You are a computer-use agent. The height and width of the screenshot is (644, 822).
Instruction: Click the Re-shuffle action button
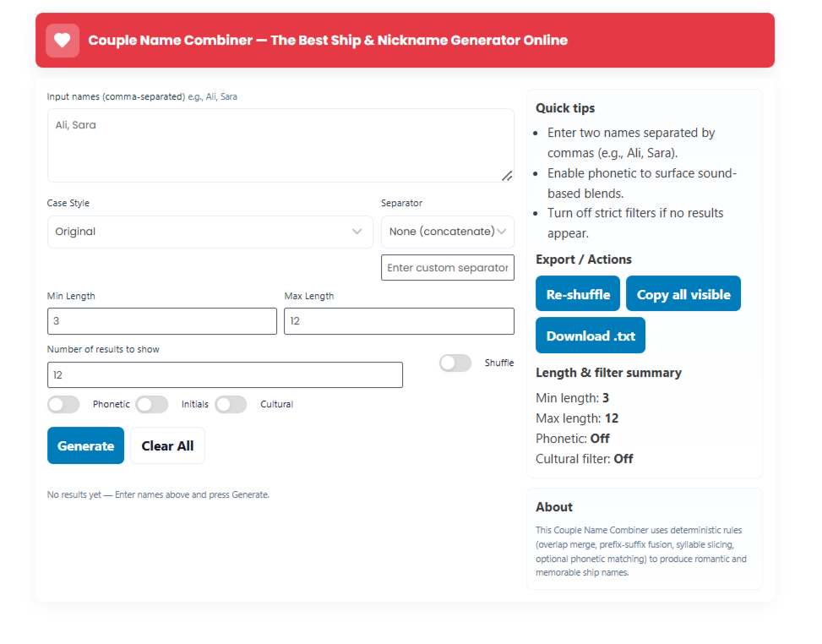(577, 293)
